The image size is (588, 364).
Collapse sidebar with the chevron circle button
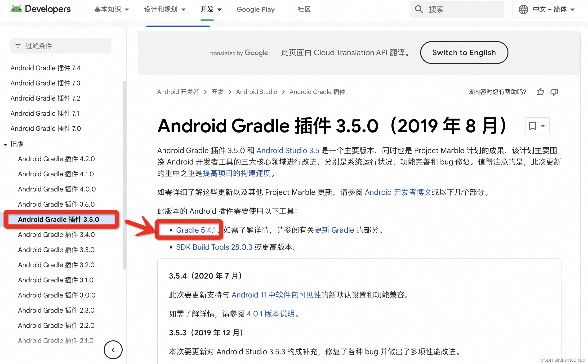(x=113, y=350)
